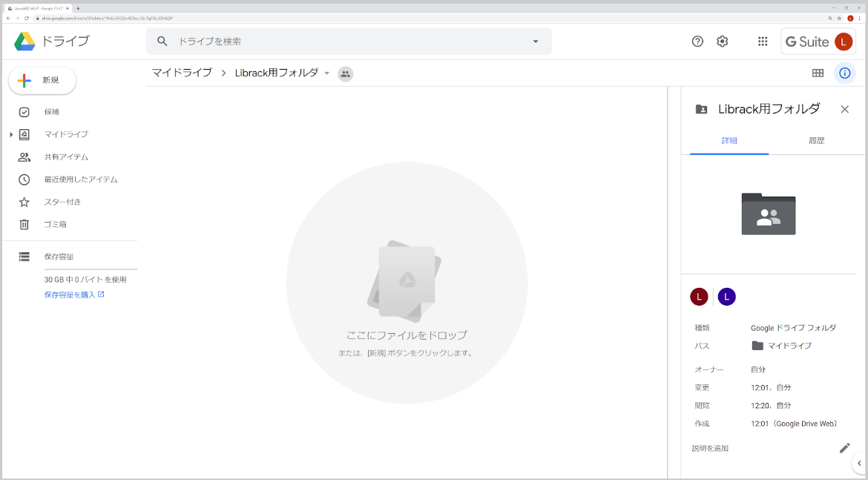868x480 pixels.
Task: Open the account avatar L menu
Action: [x=843, y=42]
